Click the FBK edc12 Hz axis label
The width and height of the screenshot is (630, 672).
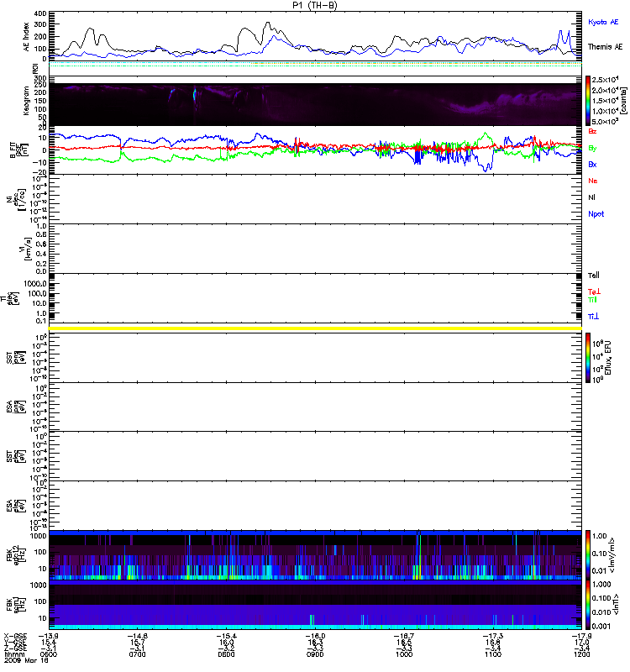click(x=16, y=555)
